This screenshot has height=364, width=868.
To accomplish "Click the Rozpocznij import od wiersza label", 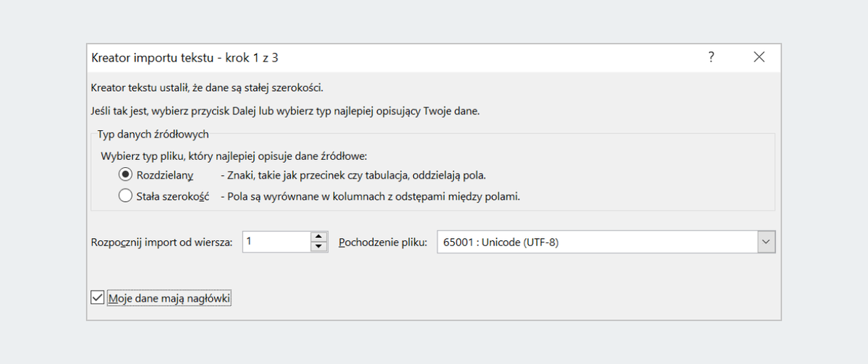I will click(162, 242).
